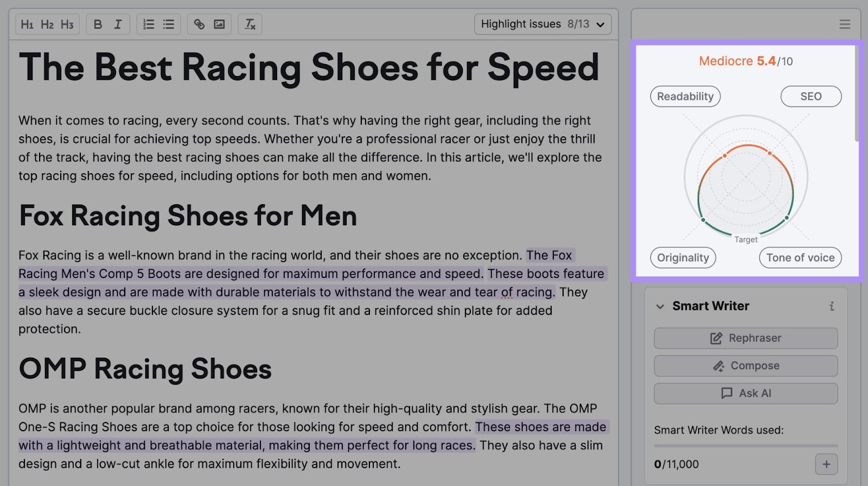Insert a hyperlink
This screenshot has width=868, height=486.
[199, 24]
